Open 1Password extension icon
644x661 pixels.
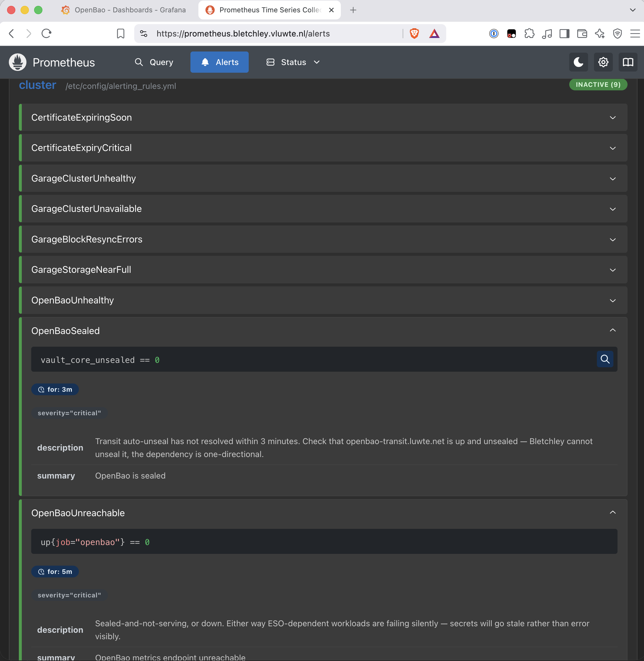click(494, 34)
